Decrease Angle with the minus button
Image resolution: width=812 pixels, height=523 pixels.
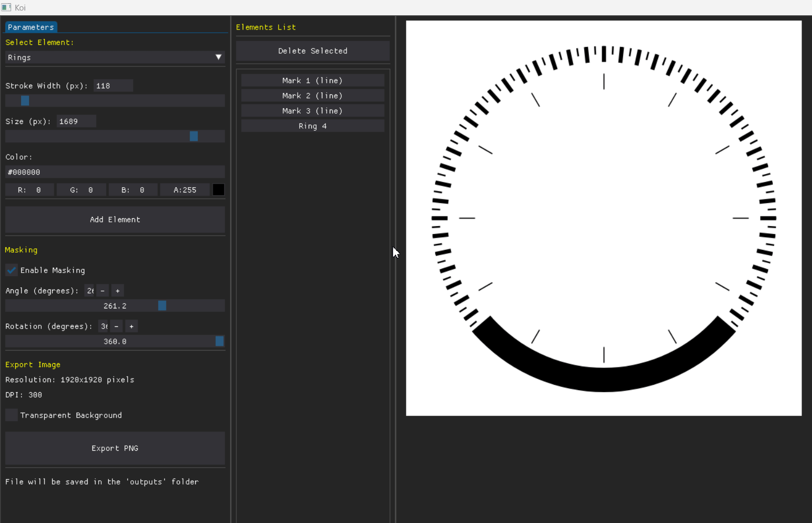tap(103, 291)
